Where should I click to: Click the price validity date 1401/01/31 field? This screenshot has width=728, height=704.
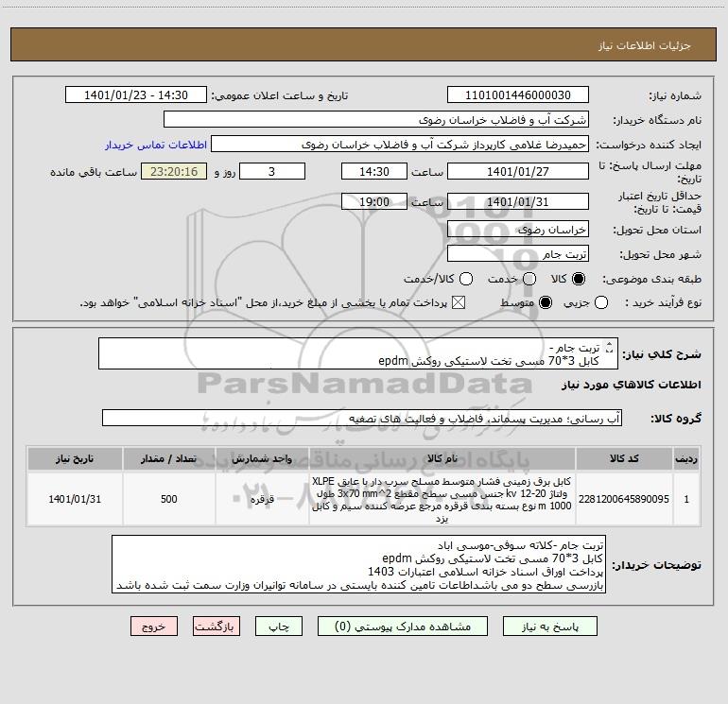(x=518, y=201)
